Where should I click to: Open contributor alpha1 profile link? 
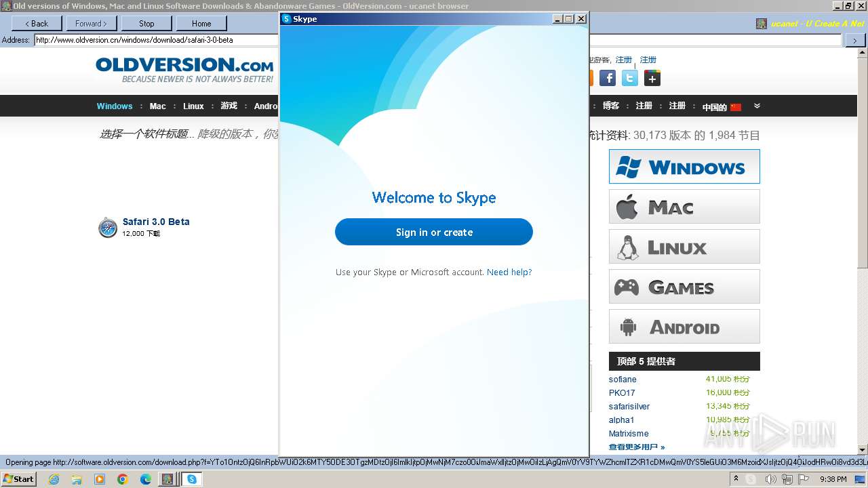tap(621, 420)
